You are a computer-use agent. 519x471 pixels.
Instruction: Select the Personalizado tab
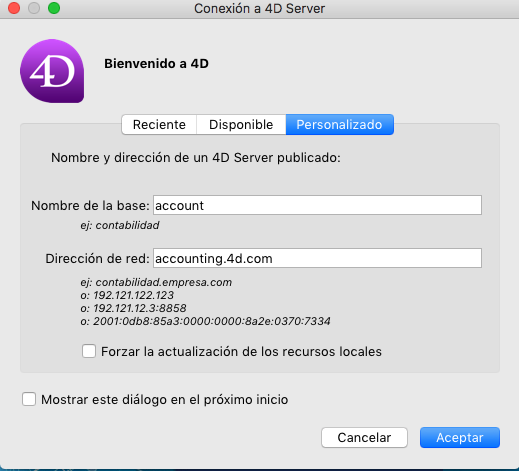pos(339,124)
